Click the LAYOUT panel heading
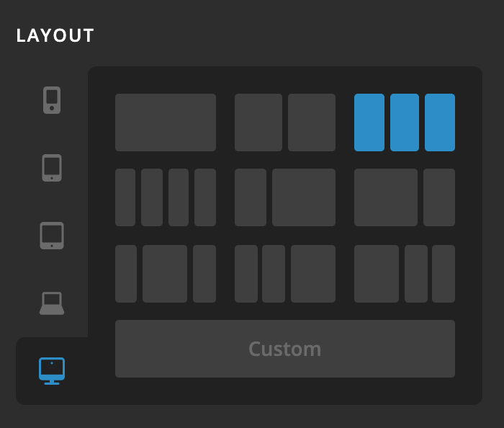The width and height of the screenshot is (504, 428). point(55,36)
